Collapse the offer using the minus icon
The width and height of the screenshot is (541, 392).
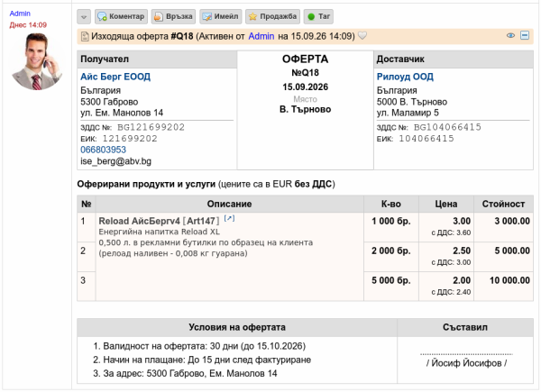pyautogui.click(x=525, y=35)
